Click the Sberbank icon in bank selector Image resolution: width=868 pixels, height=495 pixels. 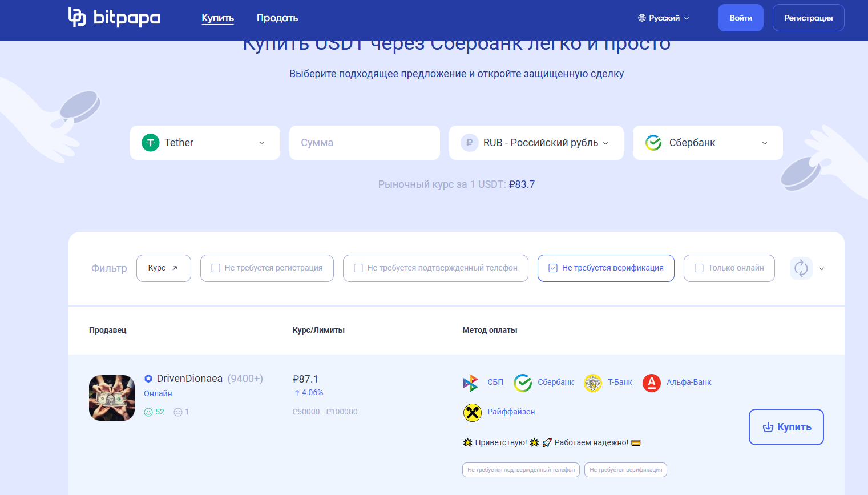coord(653,143)
